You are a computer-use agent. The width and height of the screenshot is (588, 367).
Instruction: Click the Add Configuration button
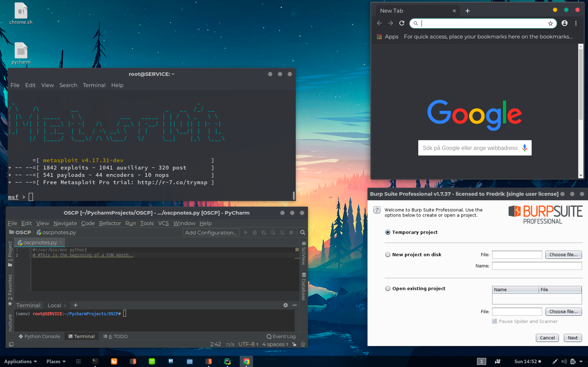pos(211,233)
